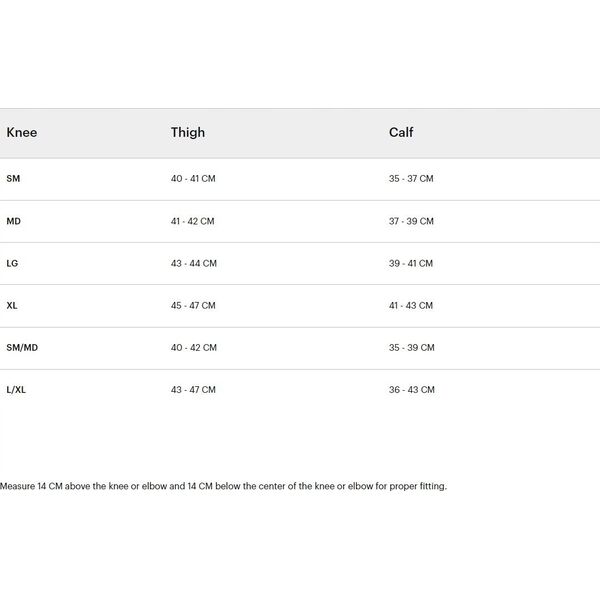
Task: Select the LG size row label
Action: pos(12,263)
